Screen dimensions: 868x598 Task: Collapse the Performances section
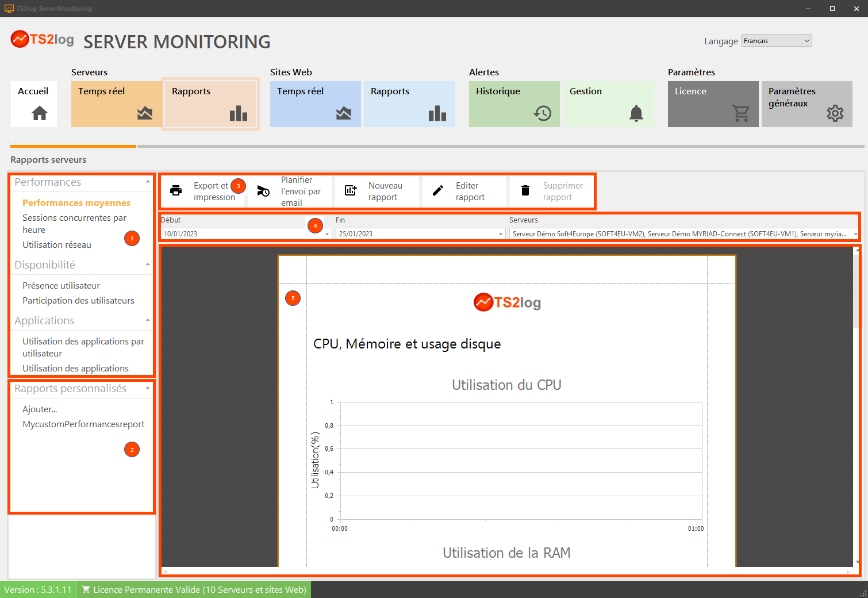tap(148, 182)
